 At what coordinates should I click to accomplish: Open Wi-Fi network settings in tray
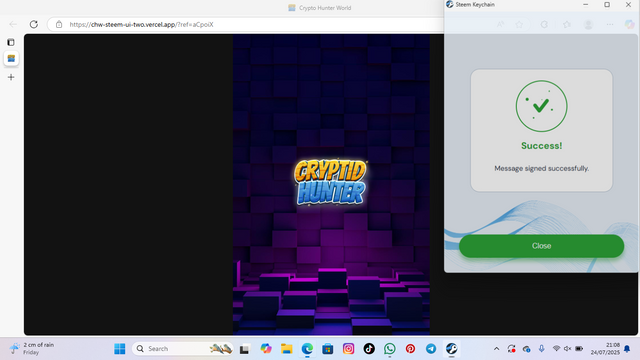point(556,349)
